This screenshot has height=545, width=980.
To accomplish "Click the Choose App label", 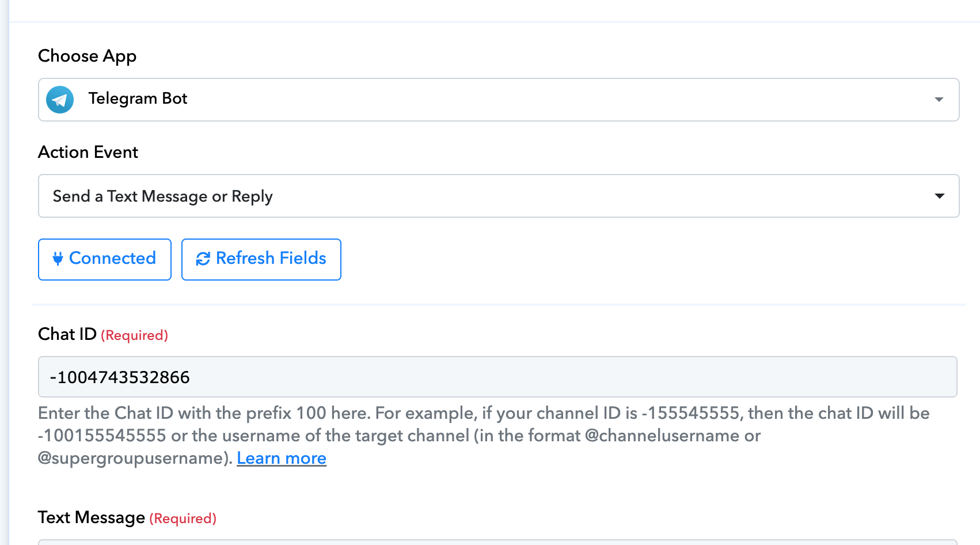I will tap(88, 56).
